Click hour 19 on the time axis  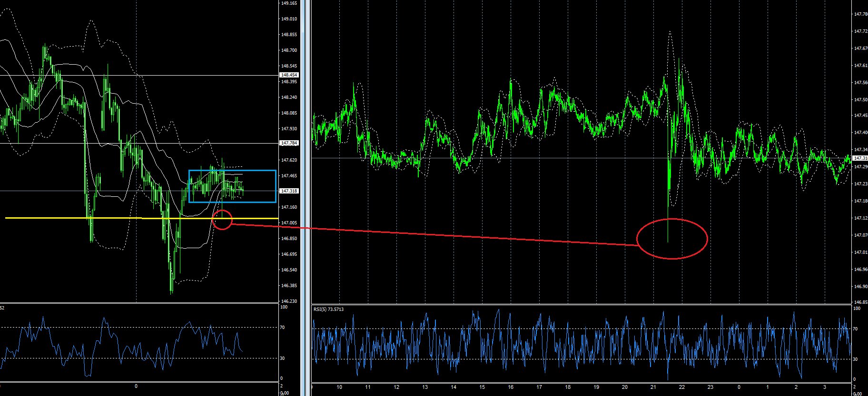tap(596, 387)
